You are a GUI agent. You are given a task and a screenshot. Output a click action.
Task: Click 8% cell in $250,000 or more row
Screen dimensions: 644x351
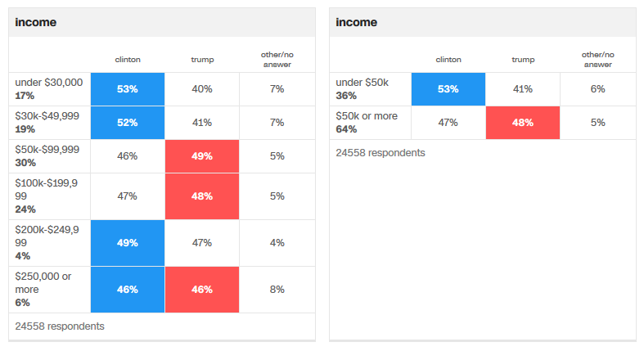point(277,289)
